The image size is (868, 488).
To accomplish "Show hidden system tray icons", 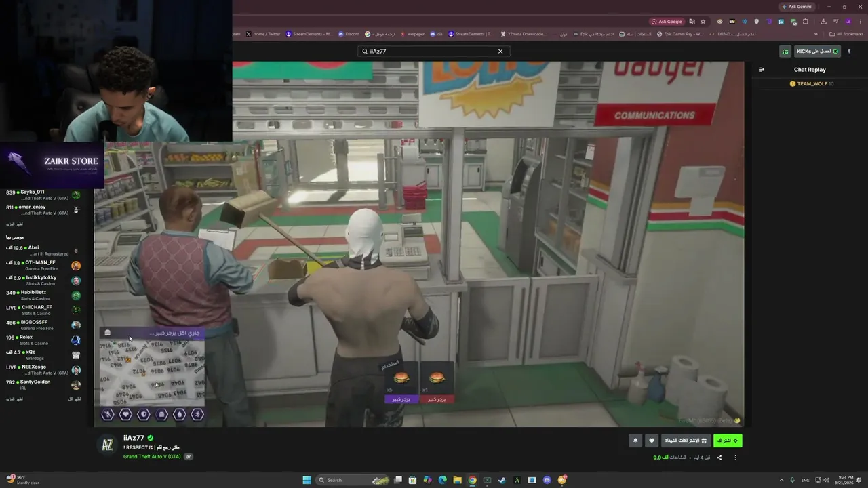I will pos(781,480).
